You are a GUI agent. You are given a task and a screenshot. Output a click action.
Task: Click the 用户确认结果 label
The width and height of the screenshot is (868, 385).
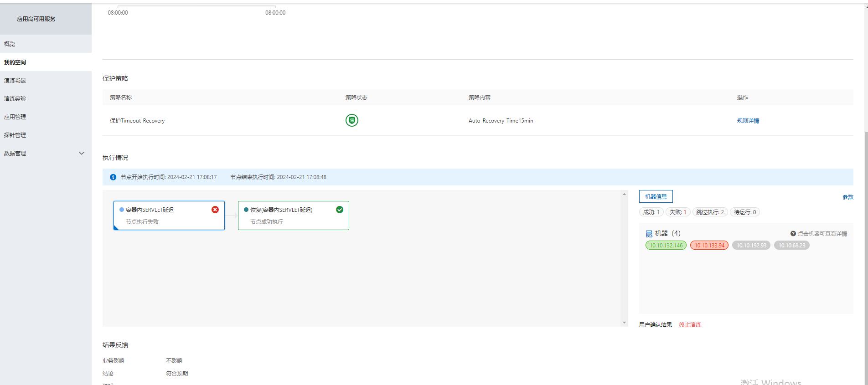[656, 325]
